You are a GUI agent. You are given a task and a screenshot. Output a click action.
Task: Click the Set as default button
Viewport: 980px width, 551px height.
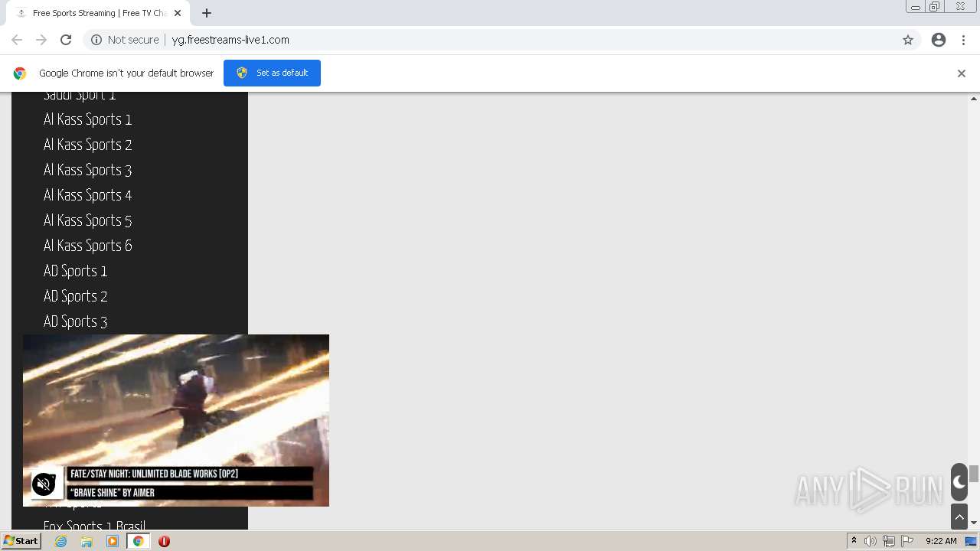(x=272, y=73)
